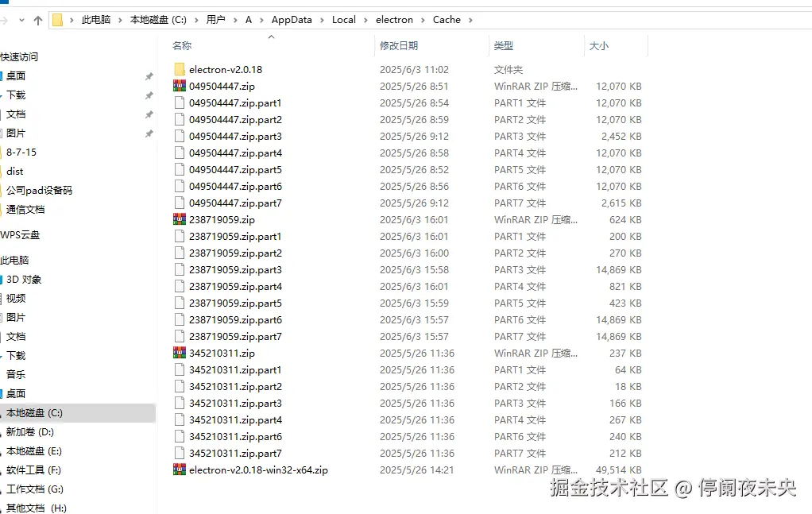This screenshot has height=514, width=812.
Task: Select WPS云盘 in navigation pane
Action: click(20, 235)
